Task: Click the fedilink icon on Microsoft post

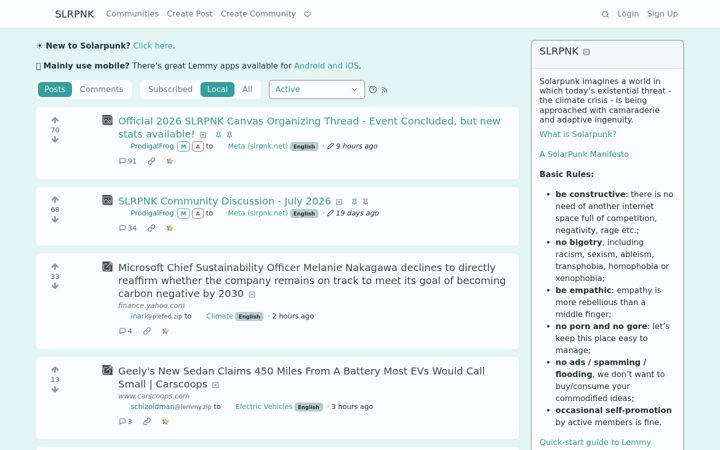Action: click(x=147, y=331)
